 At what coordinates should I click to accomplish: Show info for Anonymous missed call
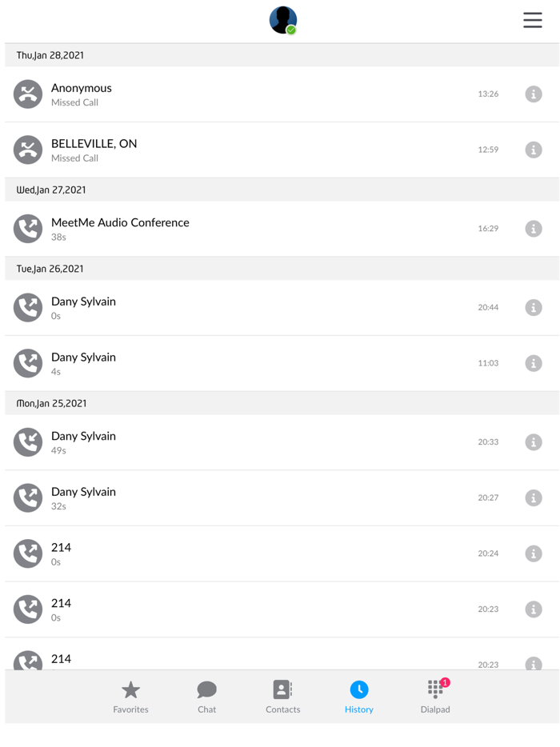pyautogui.click(x=534, y=94)
